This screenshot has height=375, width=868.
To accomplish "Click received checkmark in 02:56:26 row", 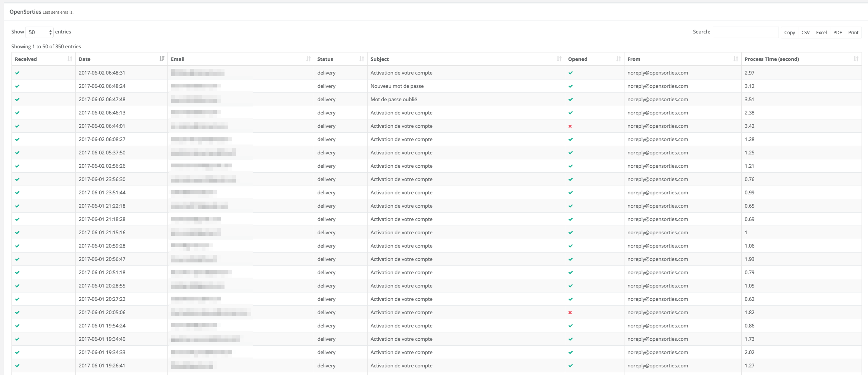I will coord(17,166).
